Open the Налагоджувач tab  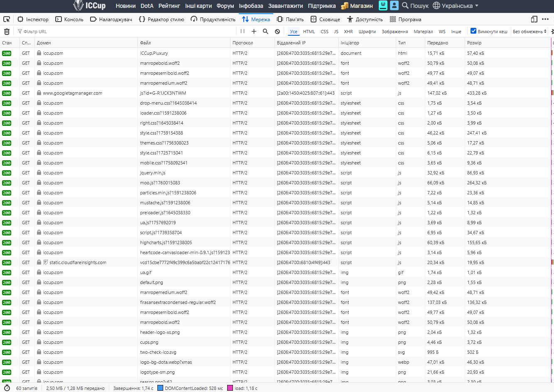click(x=111, y=19)
